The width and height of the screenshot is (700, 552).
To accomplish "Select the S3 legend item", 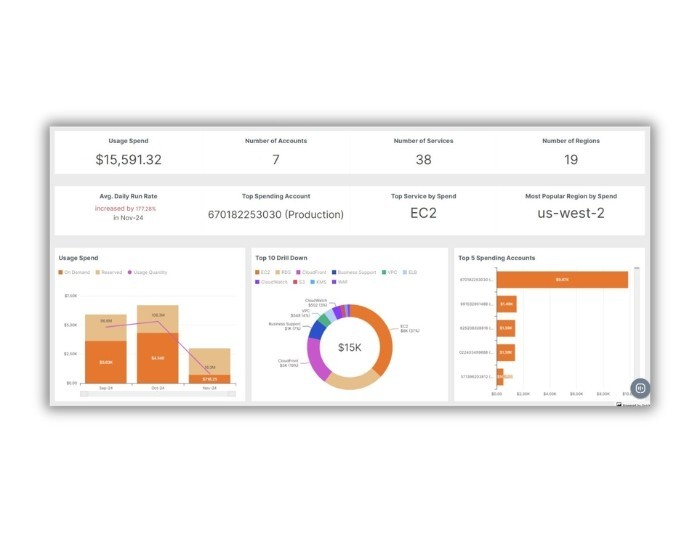I will click(x=299, y=282).
